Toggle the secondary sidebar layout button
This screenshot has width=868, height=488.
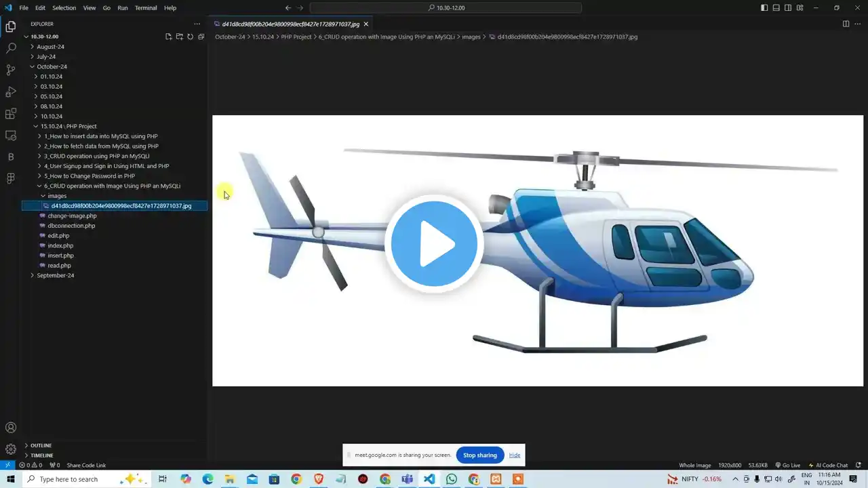point(788,8)
